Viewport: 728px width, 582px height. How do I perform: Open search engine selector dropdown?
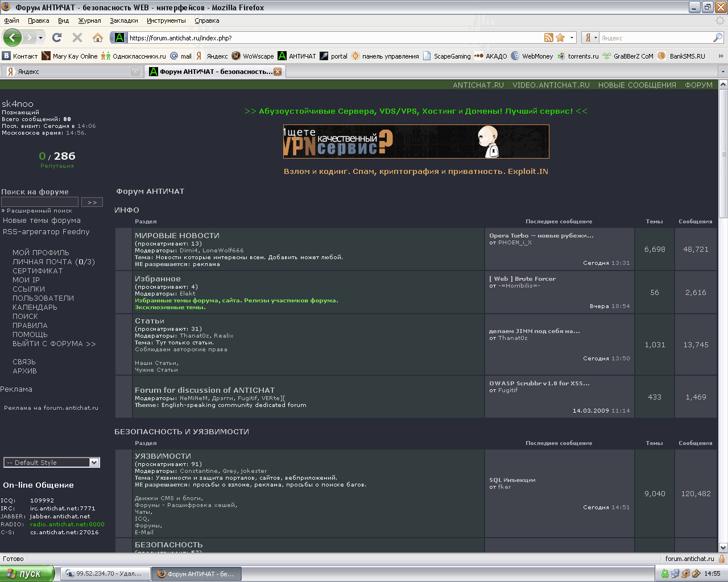(x=592, y=38)
